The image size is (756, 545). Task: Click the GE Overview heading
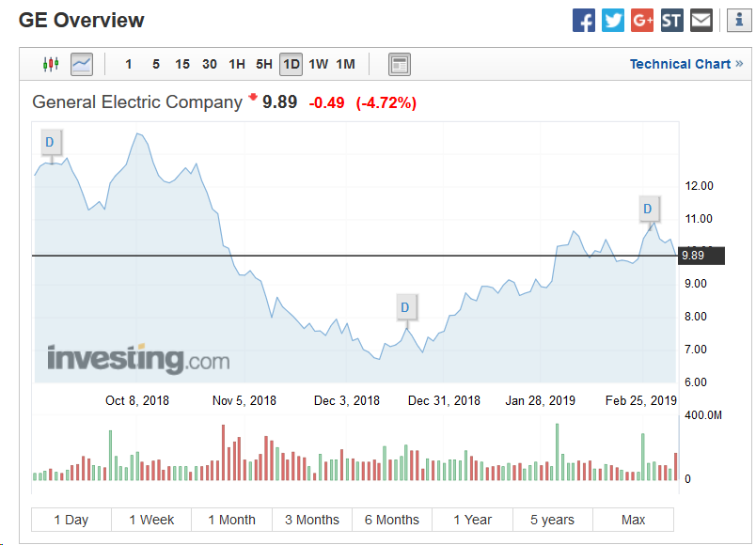coord(81,21)
